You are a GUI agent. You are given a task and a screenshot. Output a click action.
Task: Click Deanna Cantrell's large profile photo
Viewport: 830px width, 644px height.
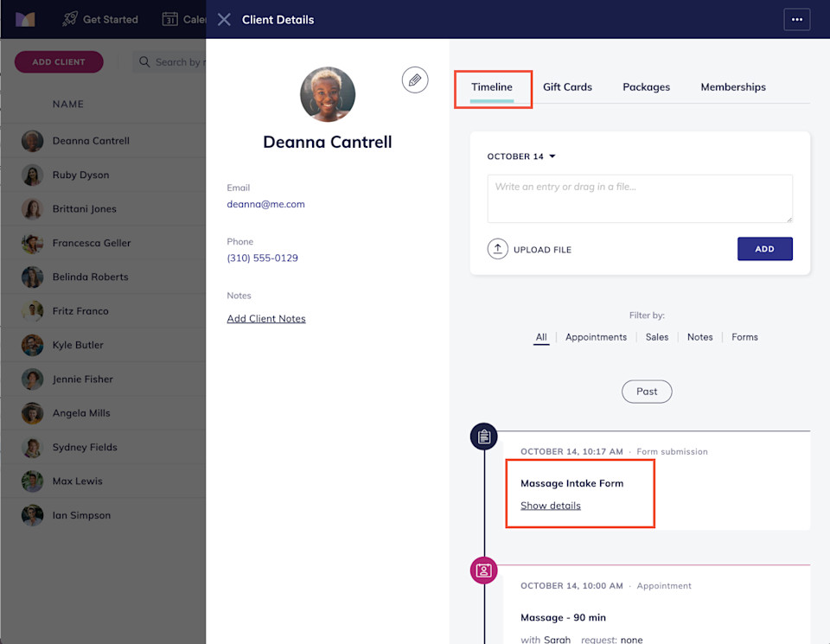328,94
